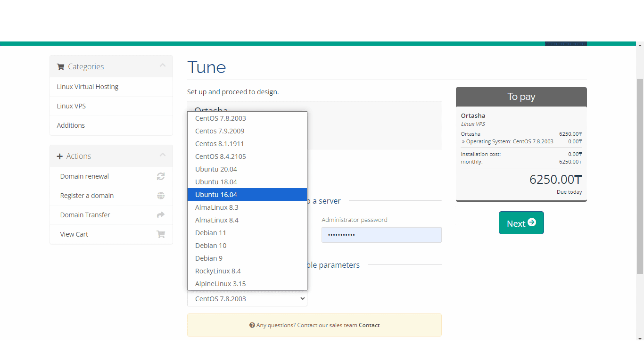644x362 pixels.
Task: Pick AlpineLinux 3.15 option
Action: (247, 284)
